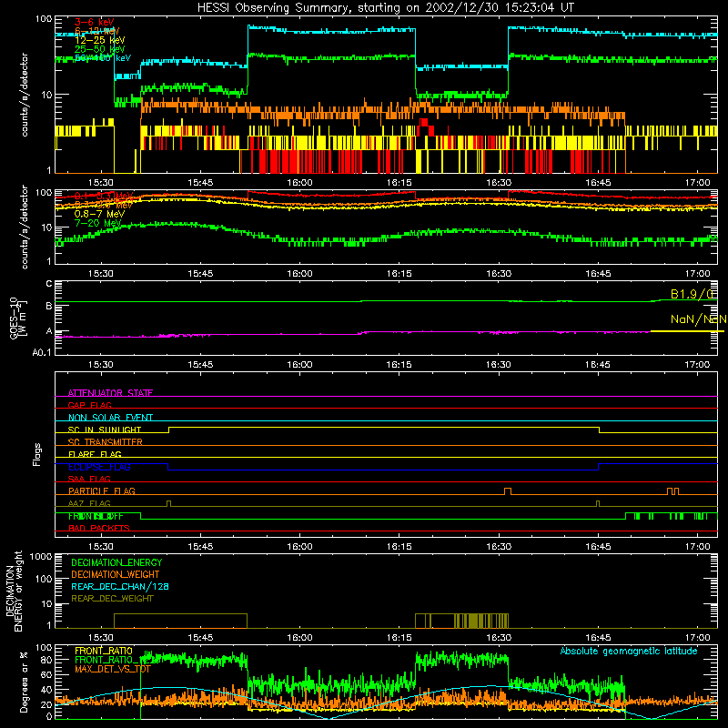The height and width of the screenshot is (728, 728).
Task: Click the A4Z_FLAG pulse near 16:45
Action: point(598,503)
